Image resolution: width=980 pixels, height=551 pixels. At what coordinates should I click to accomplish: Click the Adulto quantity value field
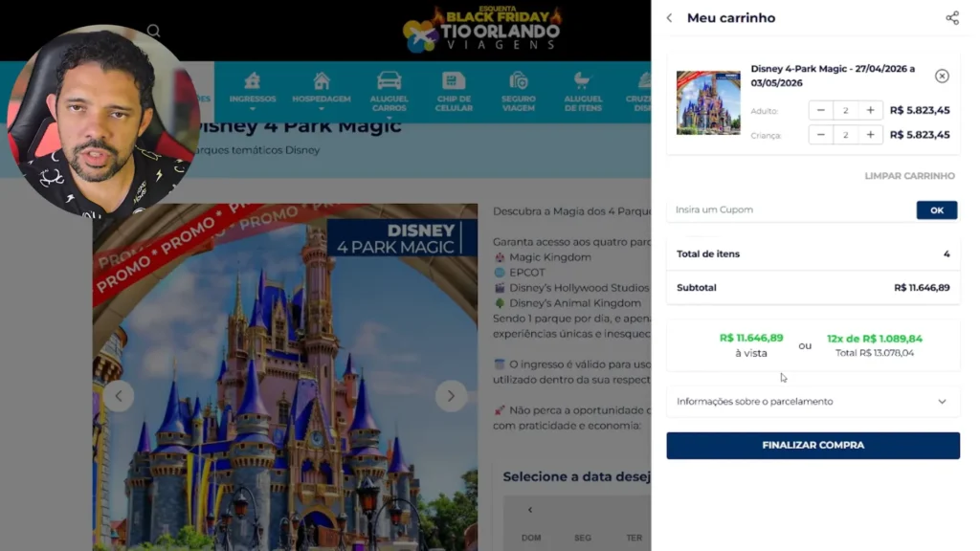846,111
